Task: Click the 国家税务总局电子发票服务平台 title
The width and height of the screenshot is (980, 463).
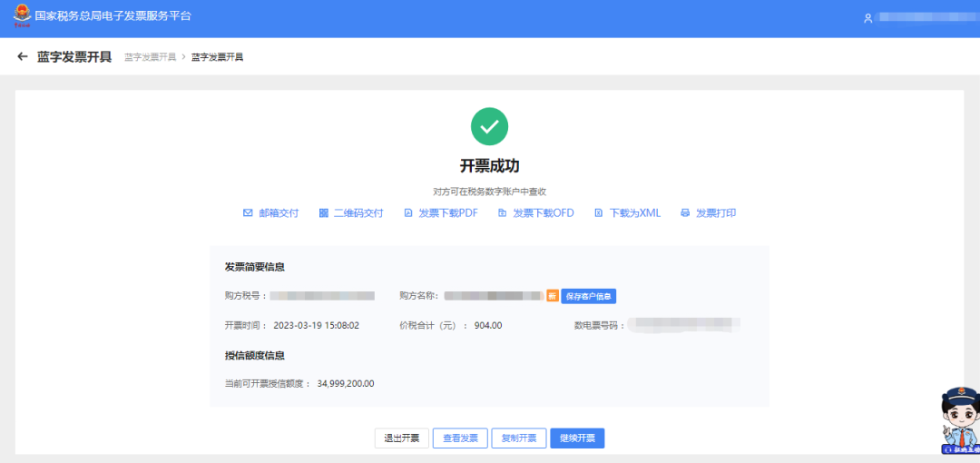Action: 113,16
